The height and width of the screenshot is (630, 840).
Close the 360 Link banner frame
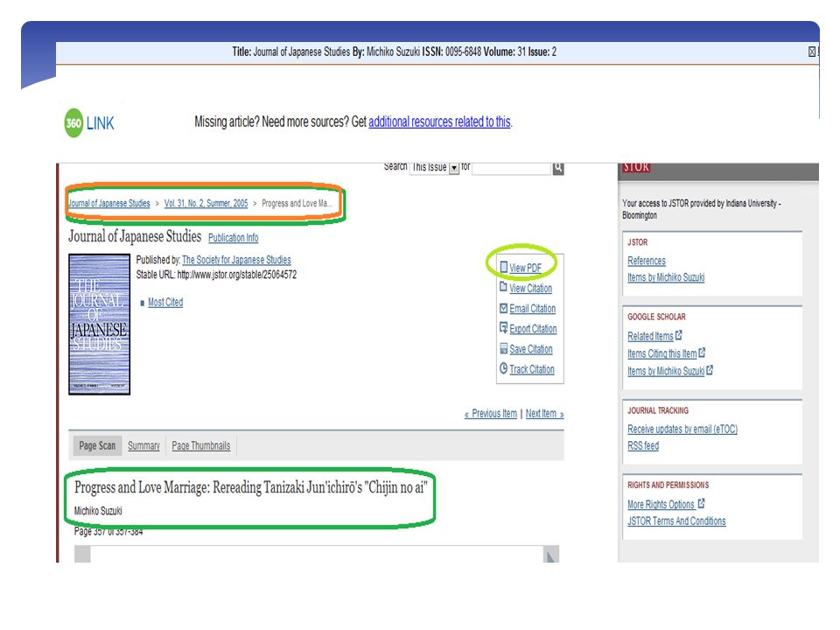click(812, 52)
